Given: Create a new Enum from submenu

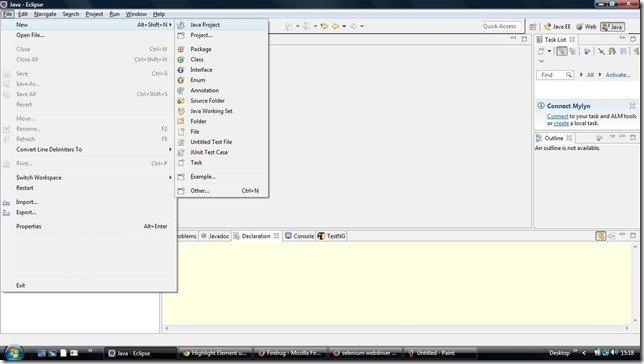Looking at the screenshot, I should click(222, 80).
